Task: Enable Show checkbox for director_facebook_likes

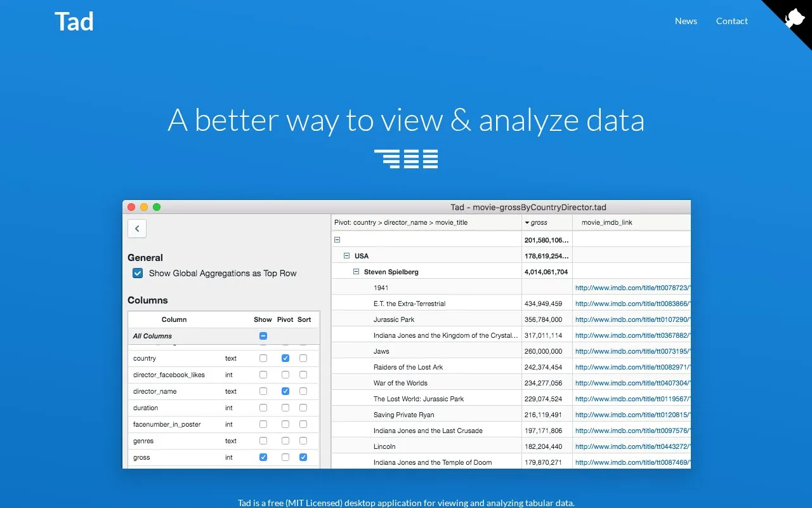Action: [x=263, y=375]
